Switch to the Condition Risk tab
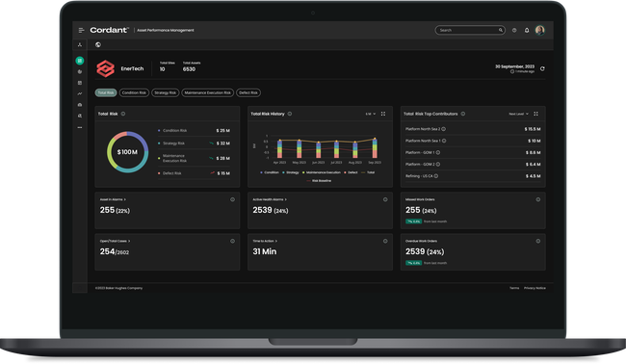The width and height of the screenshot is (626, 364). click(134, 92)
